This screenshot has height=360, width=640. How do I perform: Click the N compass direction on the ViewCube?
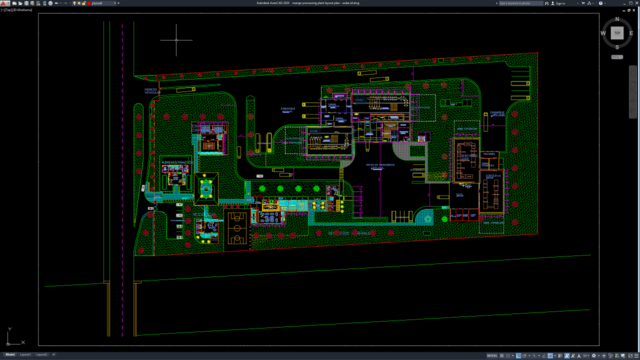617,19
